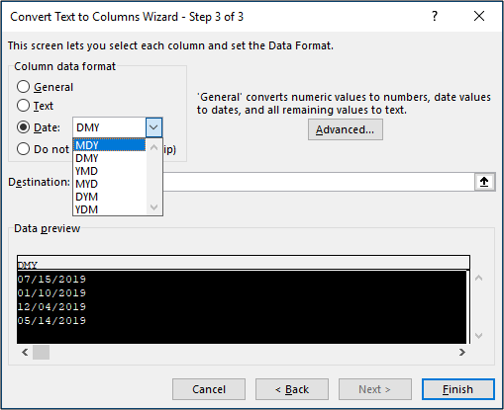Choose Do not import column option
Screen dimensions: 504x410
[x=23, y=149]
